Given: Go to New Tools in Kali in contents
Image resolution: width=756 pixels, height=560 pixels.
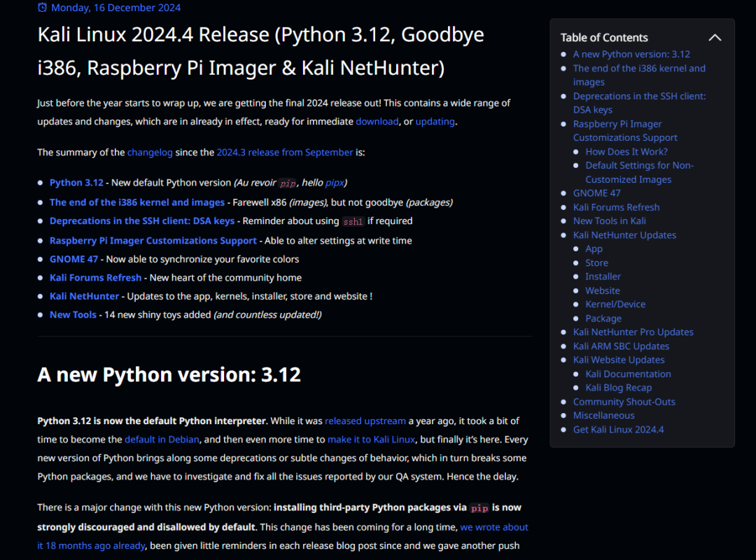Looking at the screenshot, I should [x=610, y=221].
